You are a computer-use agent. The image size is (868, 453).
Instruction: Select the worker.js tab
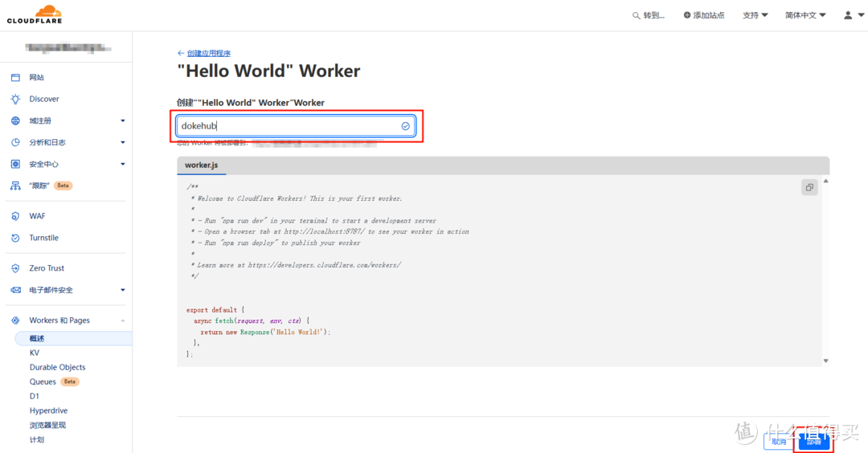point(202,165)
